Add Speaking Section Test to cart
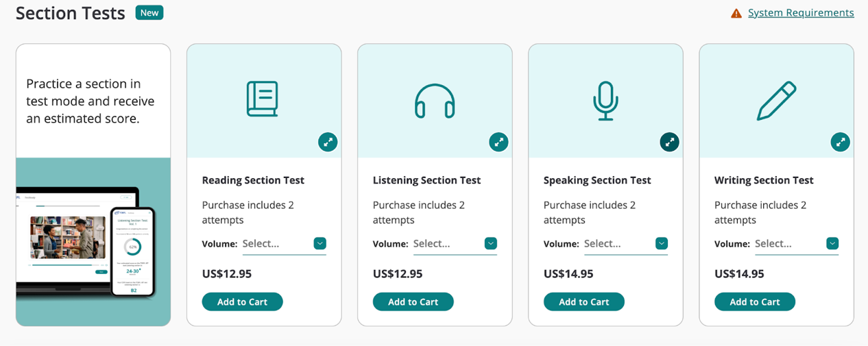Image resolution: width=868 pixels, height=346 pixels. pos(583,301)
